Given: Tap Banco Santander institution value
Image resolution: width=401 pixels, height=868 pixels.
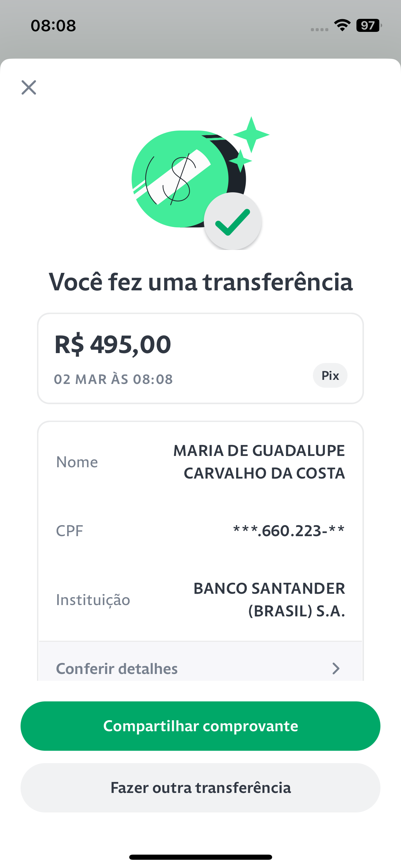Looking at the screenshot, I should (x=269, y=600).
